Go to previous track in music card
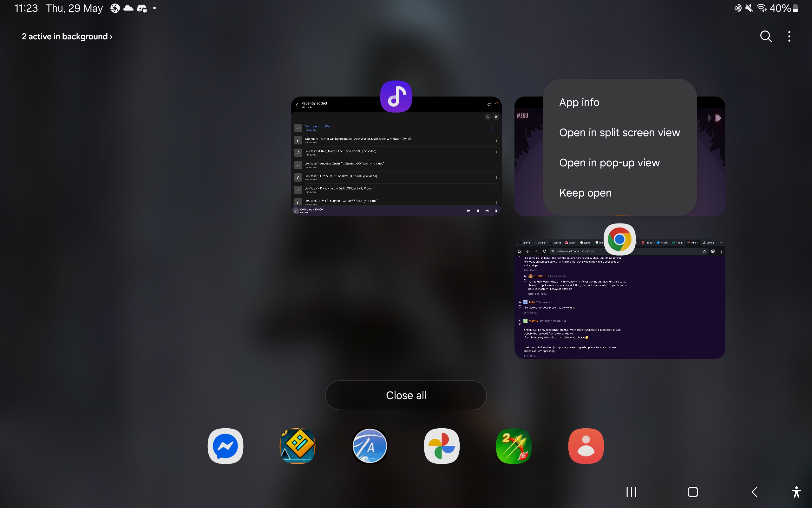The width and height of the screenshot is (812, 508). click(x=468, y=211)
